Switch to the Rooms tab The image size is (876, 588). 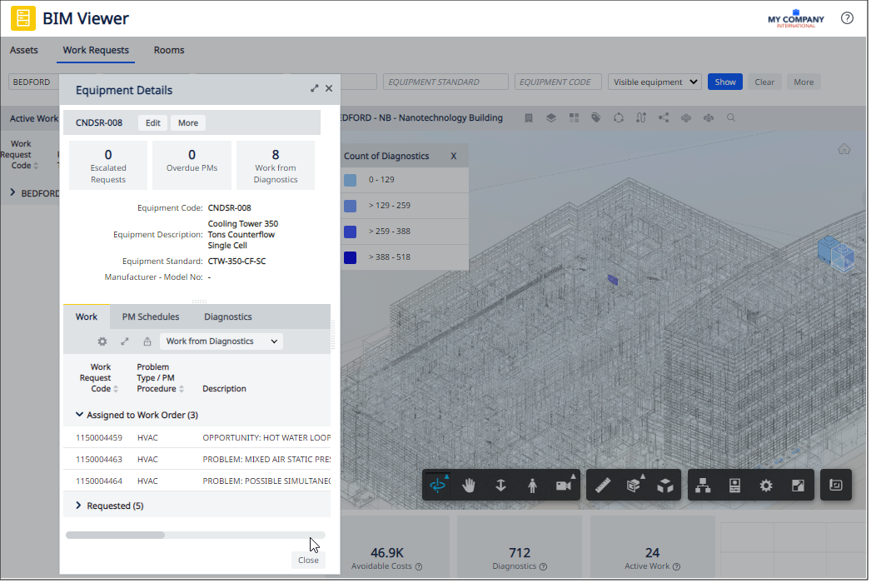(170, 50)
